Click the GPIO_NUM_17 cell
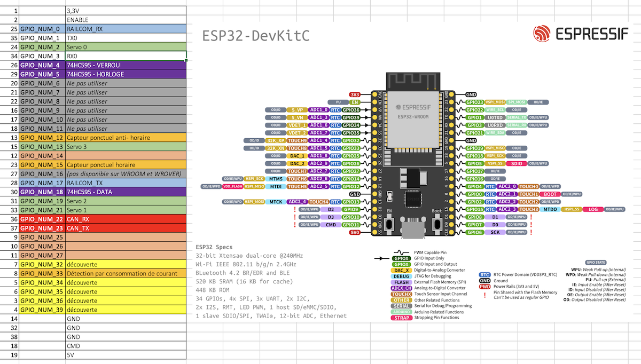The image size is (641, 364). click(42, 183)
